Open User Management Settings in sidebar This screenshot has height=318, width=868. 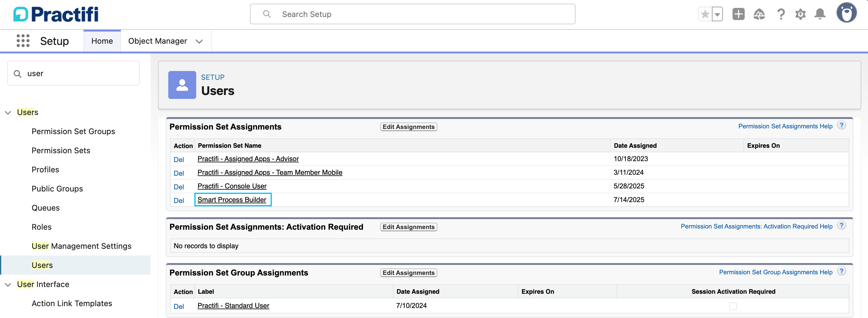pyautogui.click(x=81, y=246)
